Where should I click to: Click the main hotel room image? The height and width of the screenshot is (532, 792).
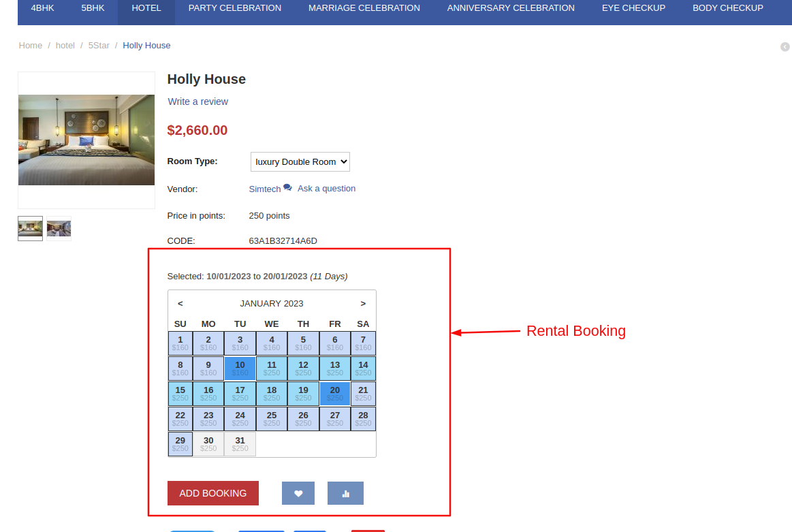(x=86, y=140)
